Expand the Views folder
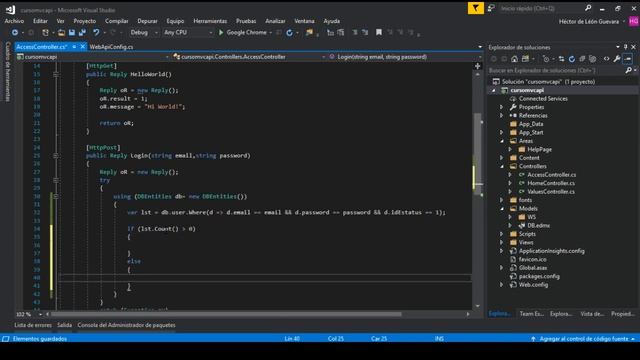 [502, 242]
